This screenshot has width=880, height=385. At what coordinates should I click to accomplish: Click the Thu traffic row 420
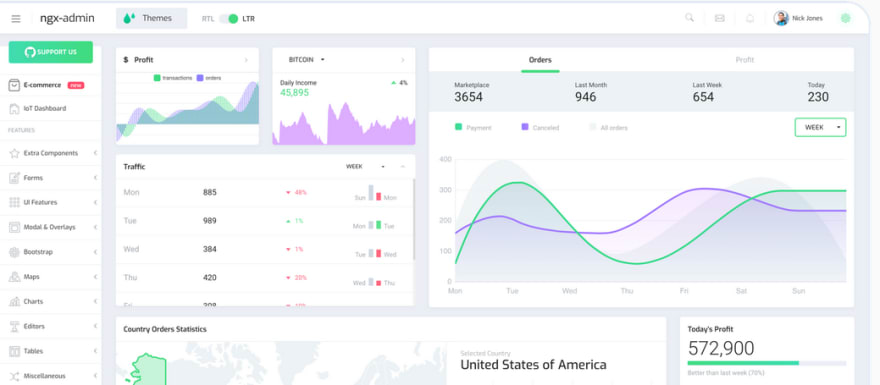click(x=264, y=278)
